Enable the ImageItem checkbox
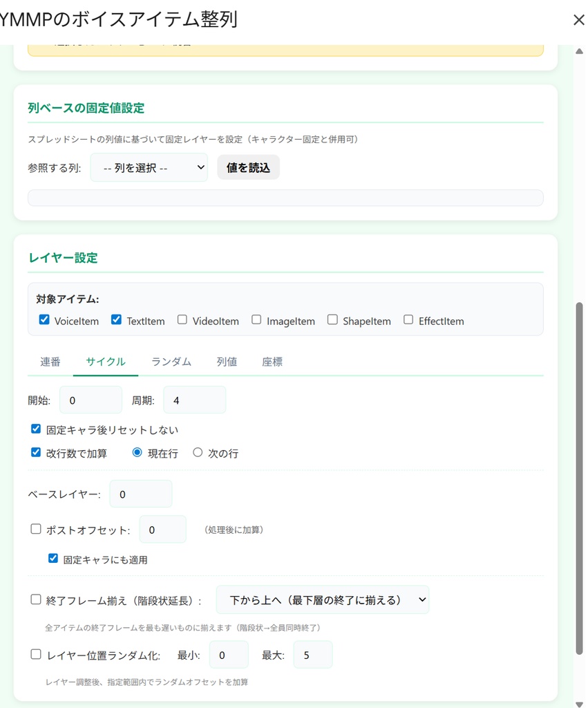 256,319
